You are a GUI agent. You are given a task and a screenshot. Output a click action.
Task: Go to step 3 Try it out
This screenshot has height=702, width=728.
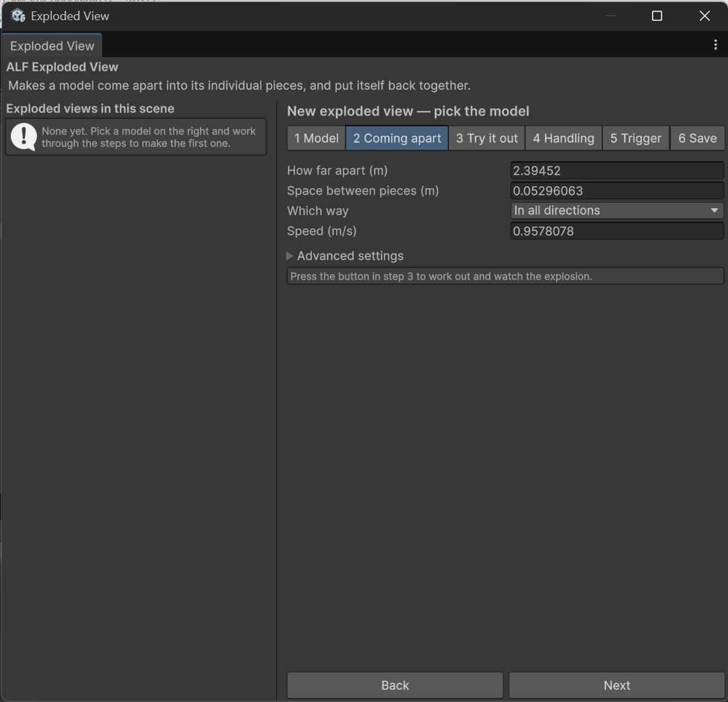coord(487,138)
